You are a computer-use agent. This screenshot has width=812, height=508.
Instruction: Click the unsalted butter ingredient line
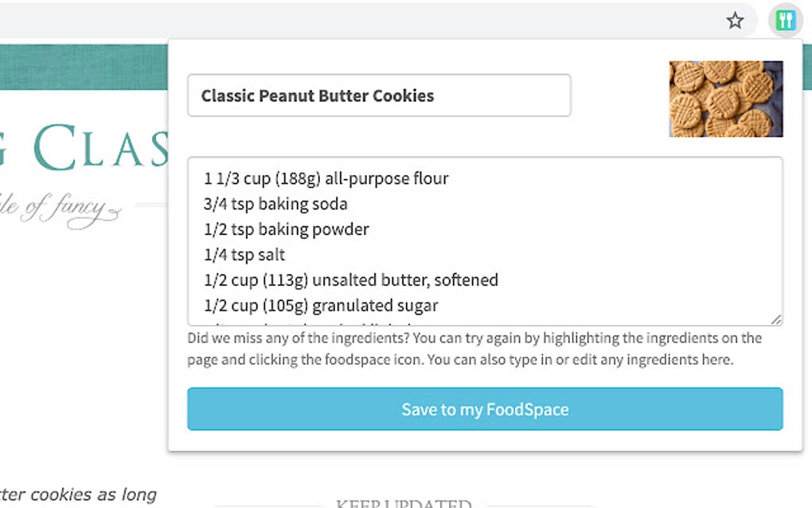(350, 280)
